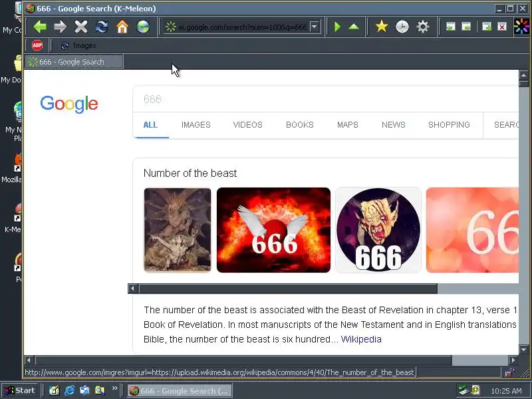Click the page horizontal scrollbar left arrow

tap(29, 360)
